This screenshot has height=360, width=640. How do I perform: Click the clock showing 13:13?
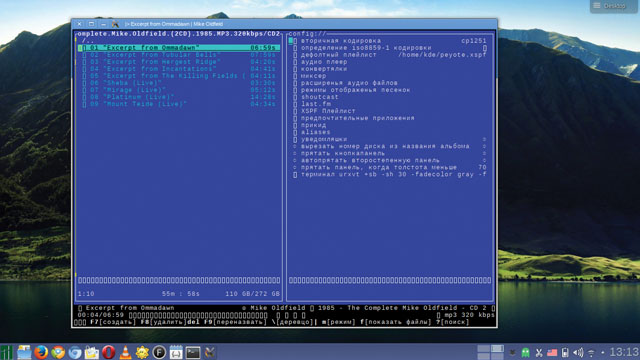coord(624,352)
